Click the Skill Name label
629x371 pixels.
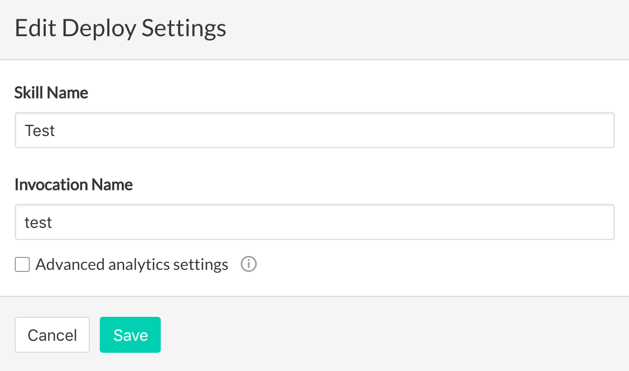pos(51,93)
